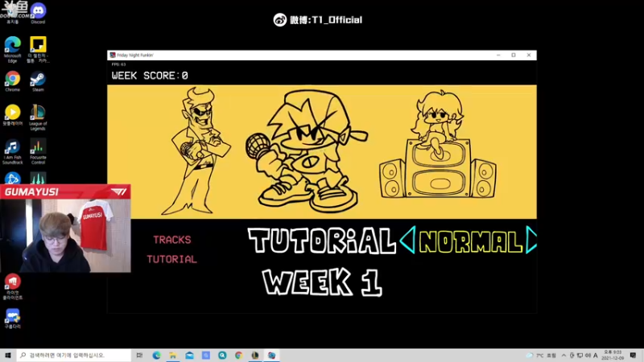Open the yellow play-button media player shortcut
The height and width of the screenshot is (362, 644).
click(x=12, y=115)
